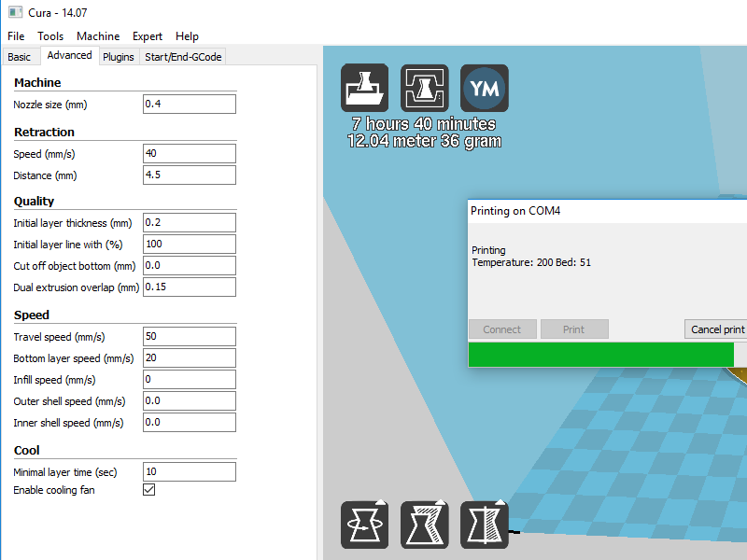Open the Tools menu
Image resolution: width=747 pixels, height=560 pixels.
50,36
